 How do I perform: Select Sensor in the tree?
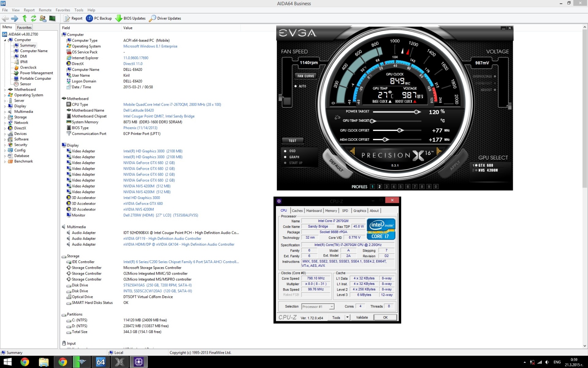point(26,84)
